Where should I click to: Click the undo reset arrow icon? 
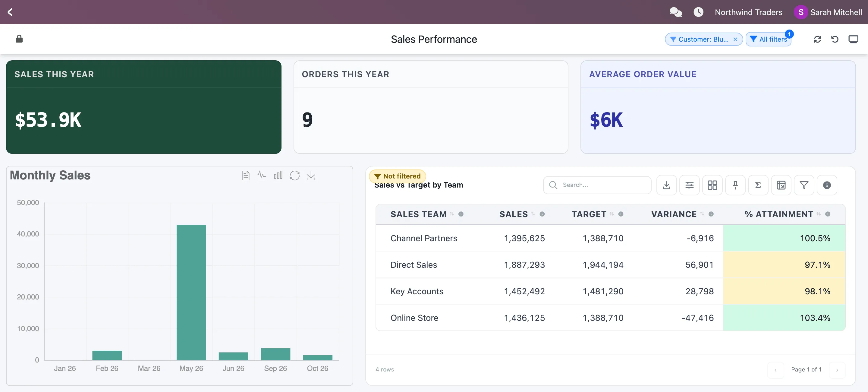[835, 39]
